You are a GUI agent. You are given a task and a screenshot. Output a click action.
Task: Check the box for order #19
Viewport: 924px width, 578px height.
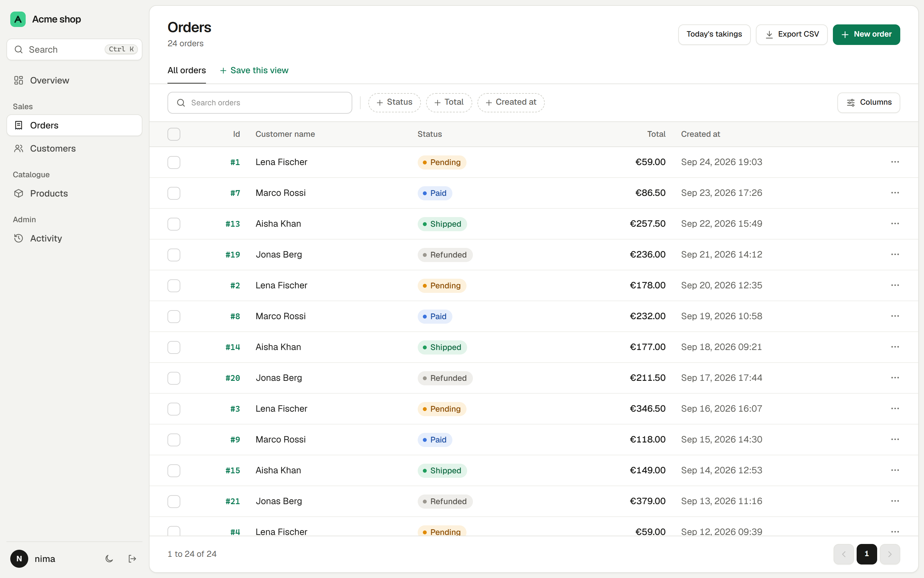[174, 255]
